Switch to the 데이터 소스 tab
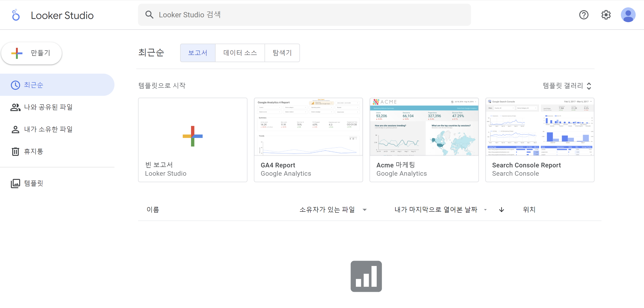644x308 pixels. pyautogui.click(x=240, y=53)
